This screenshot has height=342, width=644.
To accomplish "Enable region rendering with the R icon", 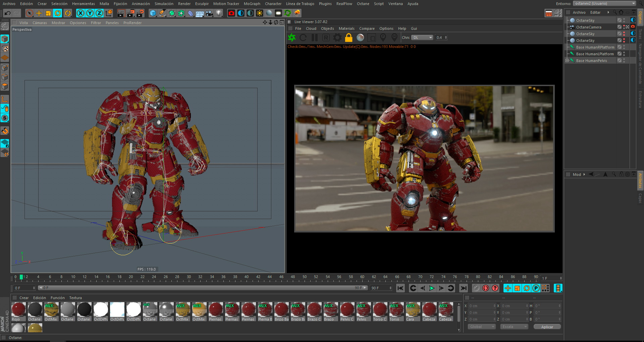I will click(326, 38).
